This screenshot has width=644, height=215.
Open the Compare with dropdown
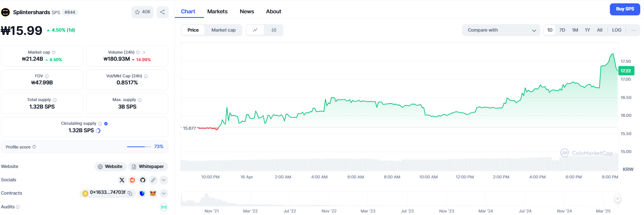point(501,30)
